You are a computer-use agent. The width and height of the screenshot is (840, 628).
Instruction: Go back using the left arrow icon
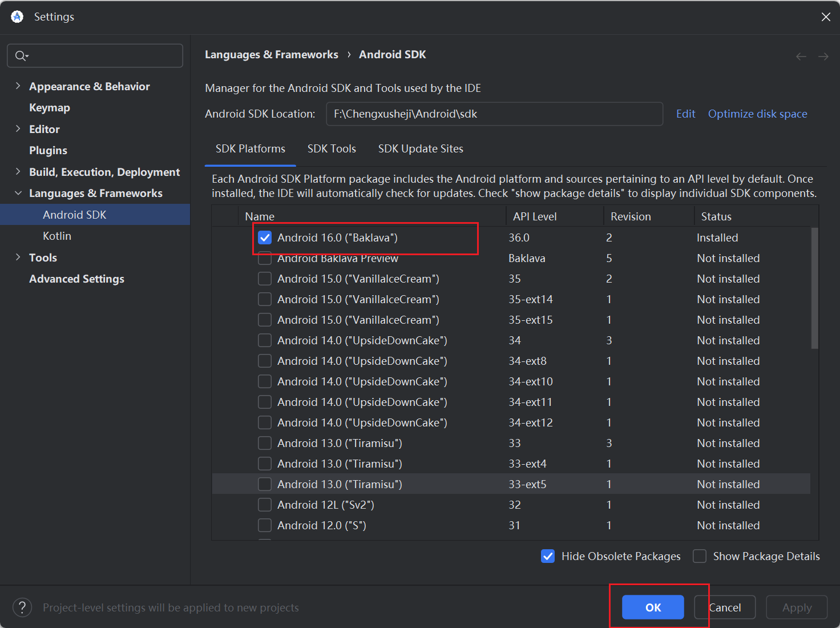801,56
